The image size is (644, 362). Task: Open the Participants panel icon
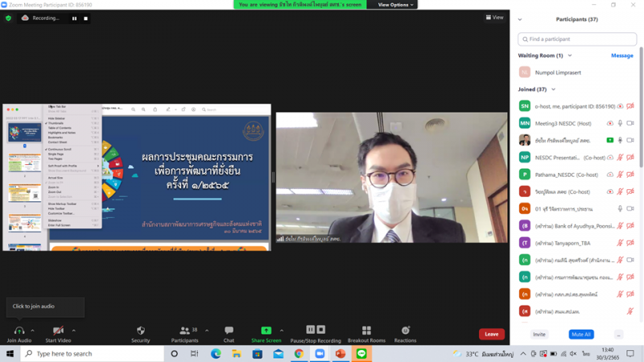[185, 331]
